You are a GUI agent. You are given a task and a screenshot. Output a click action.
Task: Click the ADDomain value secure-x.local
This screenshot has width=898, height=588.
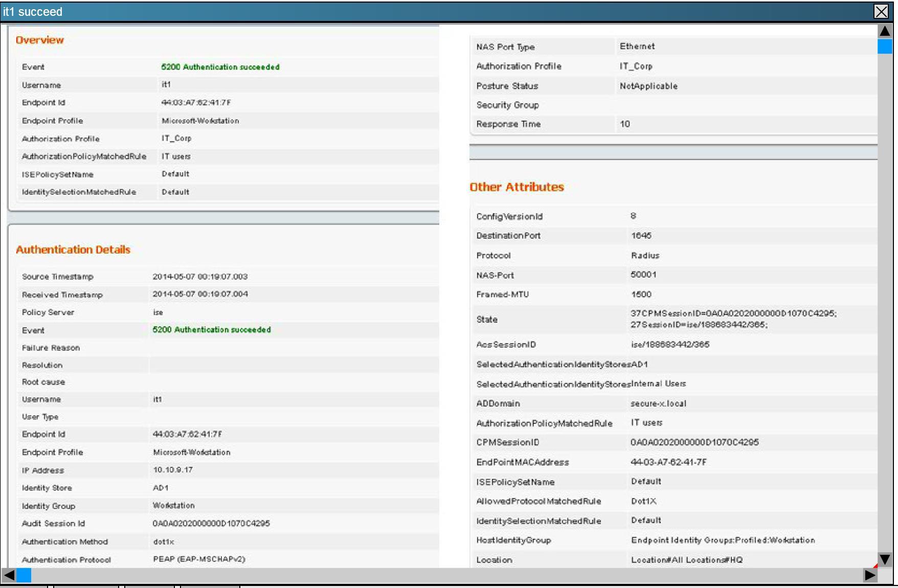tap(658, 403)
